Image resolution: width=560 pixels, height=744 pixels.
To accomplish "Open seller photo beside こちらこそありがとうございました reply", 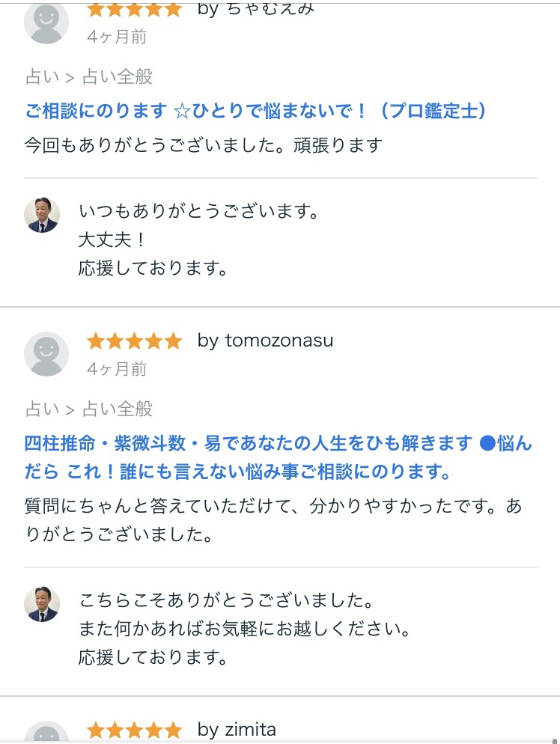I will click(x=42, y=604).
